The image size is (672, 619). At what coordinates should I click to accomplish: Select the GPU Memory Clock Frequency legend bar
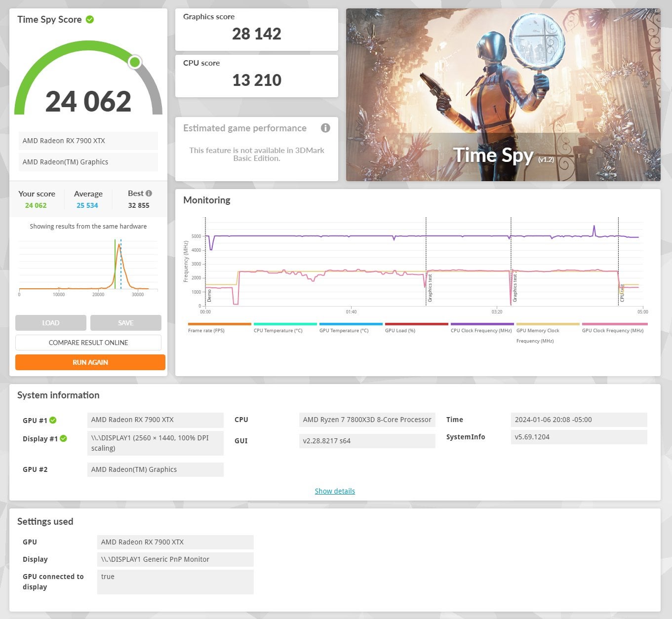[x=548, y=324]
